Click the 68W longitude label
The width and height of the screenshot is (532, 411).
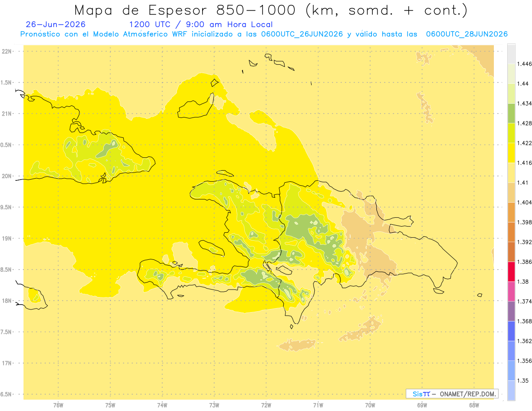tap(474, 405)
